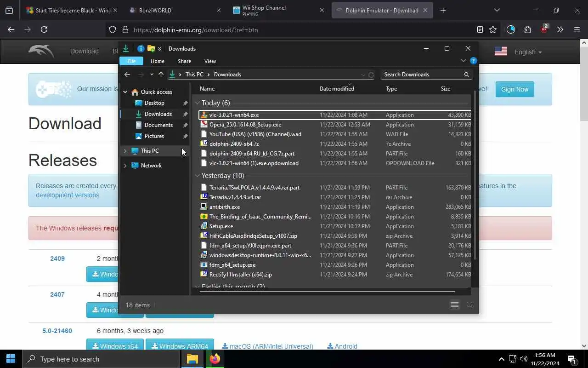Bookmark this page with the star icon
Viewport: 588px width, 368px height.
493,29
